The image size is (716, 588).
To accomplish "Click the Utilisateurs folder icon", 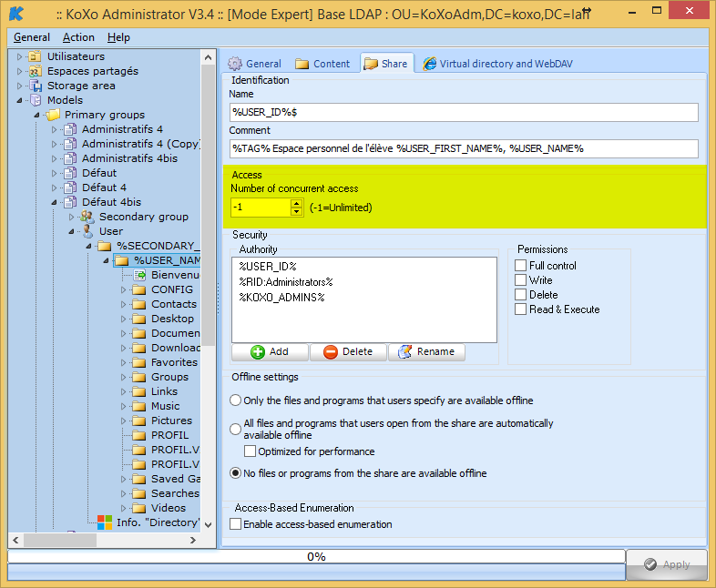I will tap(35, 56).
